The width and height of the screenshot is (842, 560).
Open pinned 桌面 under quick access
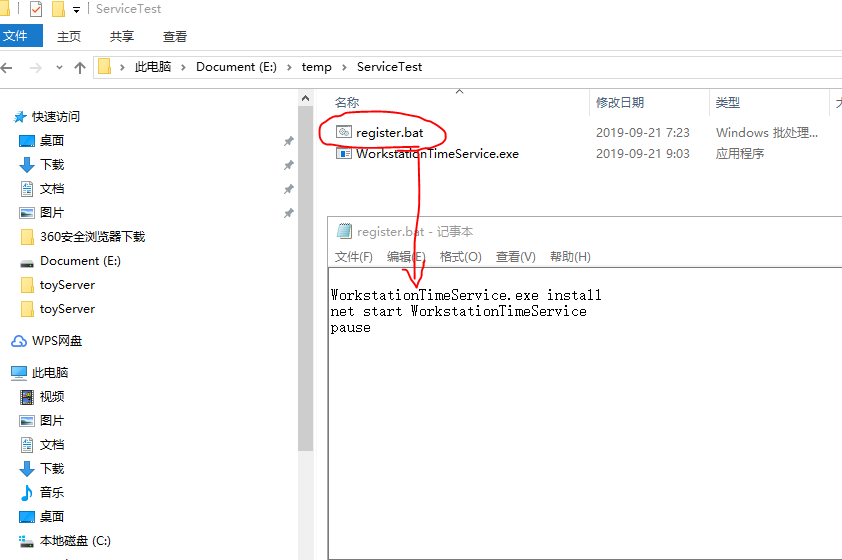pos(52,141)
